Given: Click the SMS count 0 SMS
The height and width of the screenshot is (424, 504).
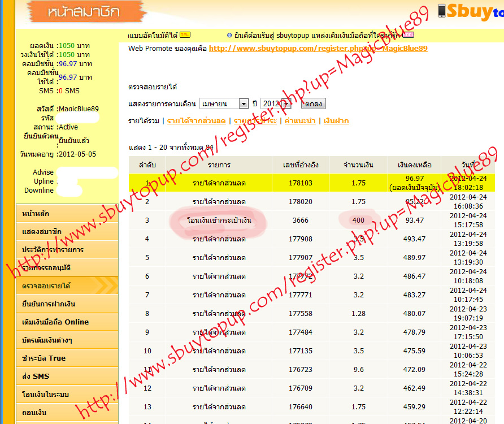Looking at the screenshot, I should [69, 91].
